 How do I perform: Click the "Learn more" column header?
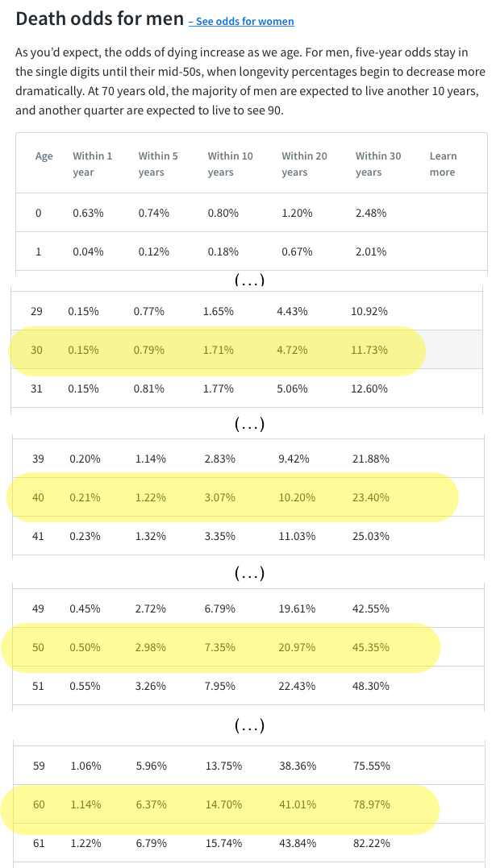pos(443,164)
